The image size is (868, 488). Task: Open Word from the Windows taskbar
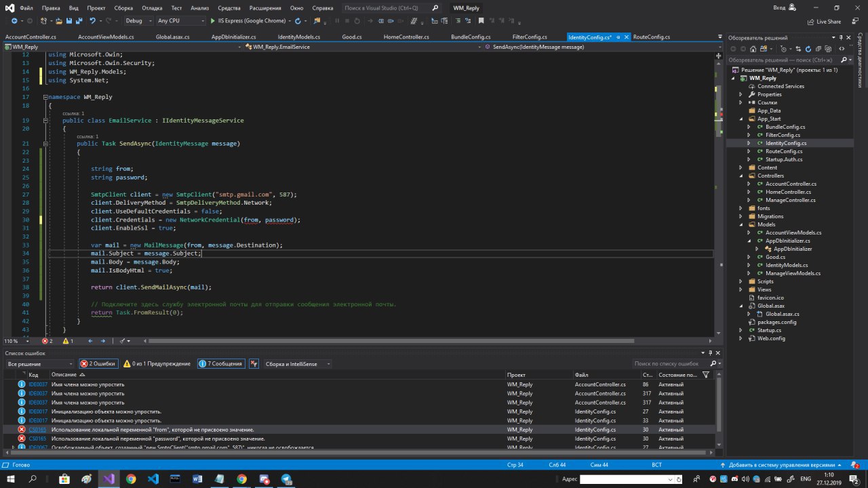pyautogui.click(x=197, y=479)
